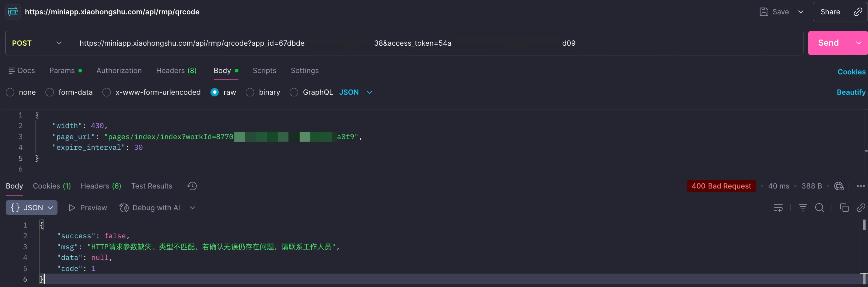Click the Save button
Viewport: 868px width, 287px height.
click(774, 12)
